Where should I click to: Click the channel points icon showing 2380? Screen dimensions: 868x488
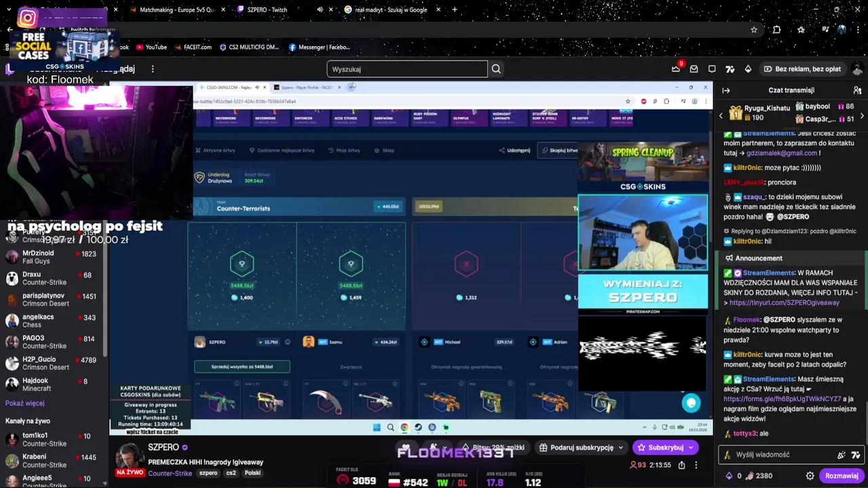751,476
